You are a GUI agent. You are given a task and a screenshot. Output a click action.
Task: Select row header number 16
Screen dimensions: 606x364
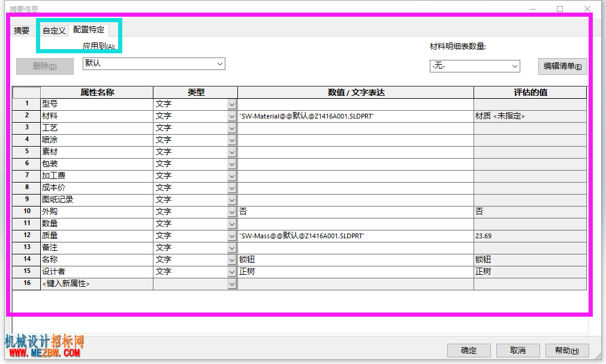(x=26, y=283)
